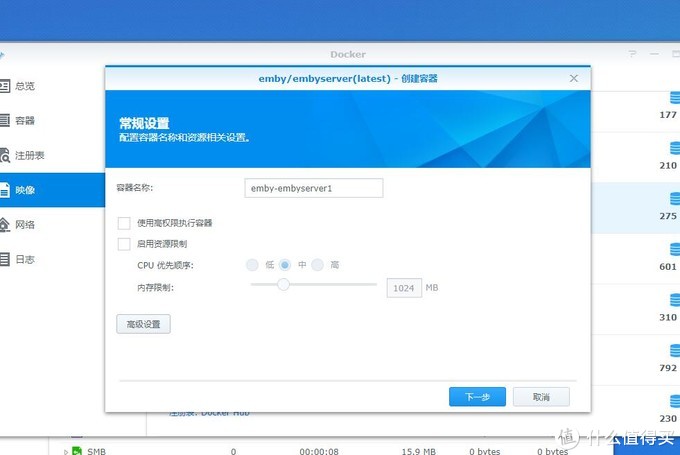Screen dimensions: 680x455
Task: Click the 总览 overview icon in sidebar
Action: (4, 86)
